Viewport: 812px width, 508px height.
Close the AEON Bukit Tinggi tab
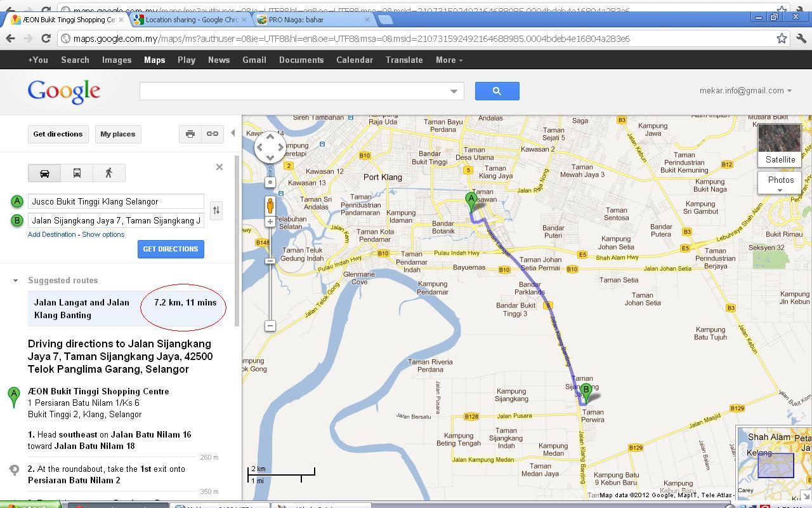coord(121,20)
